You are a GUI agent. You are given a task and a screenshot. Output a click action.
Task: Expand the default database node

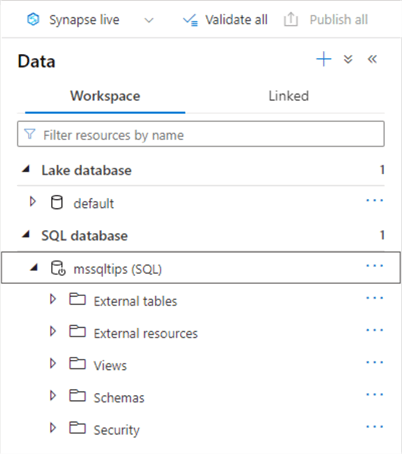(x=33, y=202)
